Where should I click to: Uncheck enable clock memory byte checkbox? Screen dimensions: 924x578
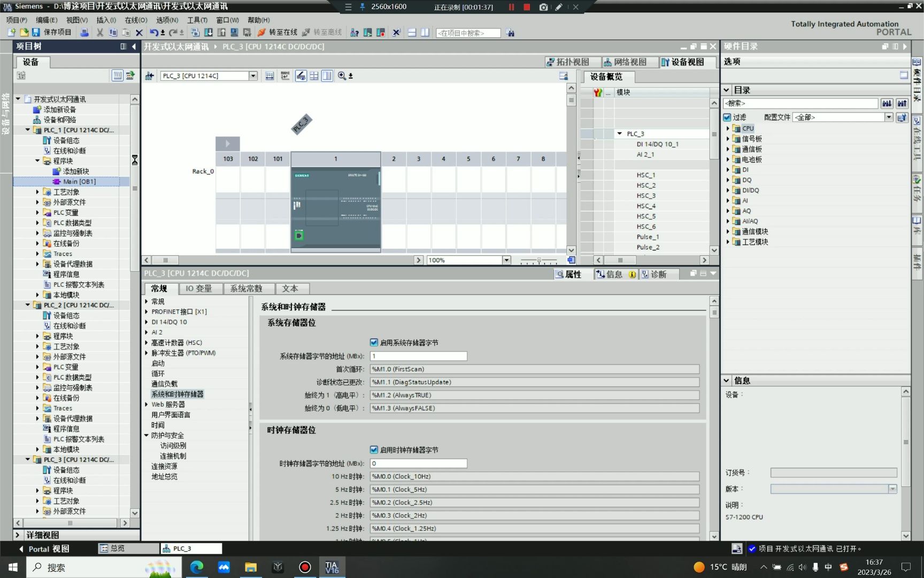[374, 450]
